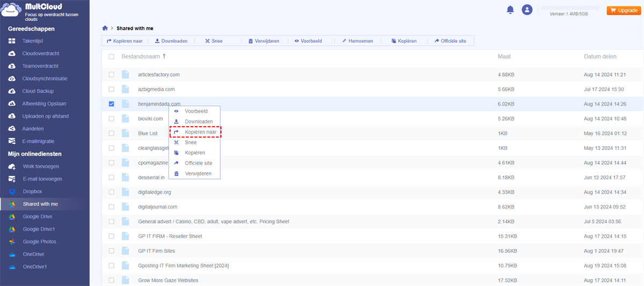Image resolution: width=644 pixels, height=286 pixels.
Task: Open General advert Pricing Sheet file
Action: pos(214,221)
